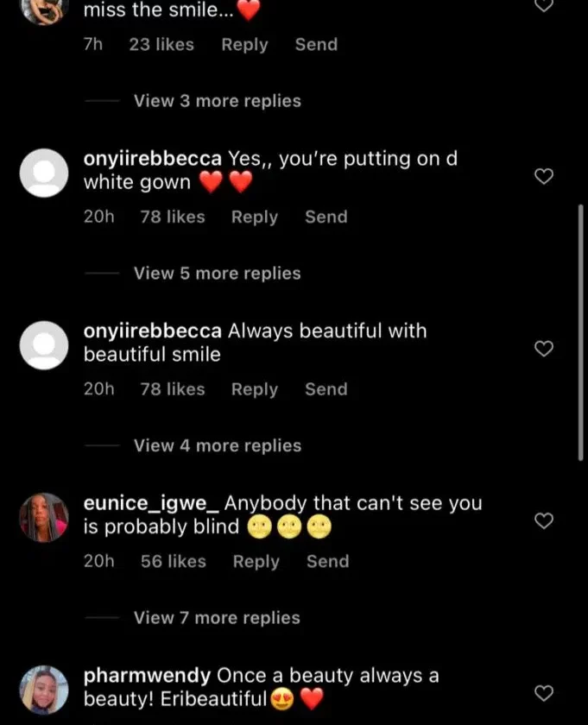
Task: Show 'View 7 more replies' thread
Action: (x=217, y=618)
